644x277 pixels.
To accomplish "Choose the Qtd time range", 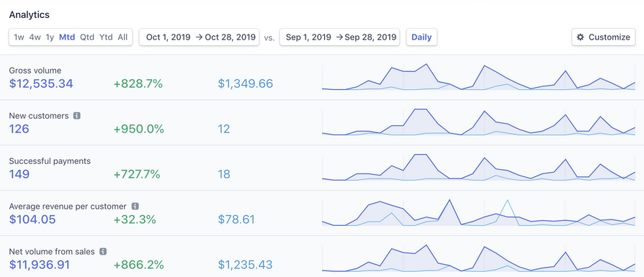I will pyautogui.click(x=87, y=37).
